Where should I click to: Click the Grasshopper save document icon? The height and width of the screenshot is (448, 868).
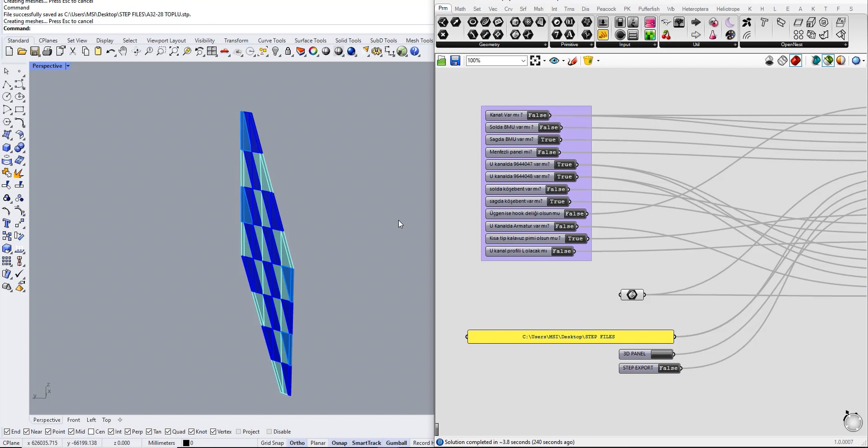(455, 61)
